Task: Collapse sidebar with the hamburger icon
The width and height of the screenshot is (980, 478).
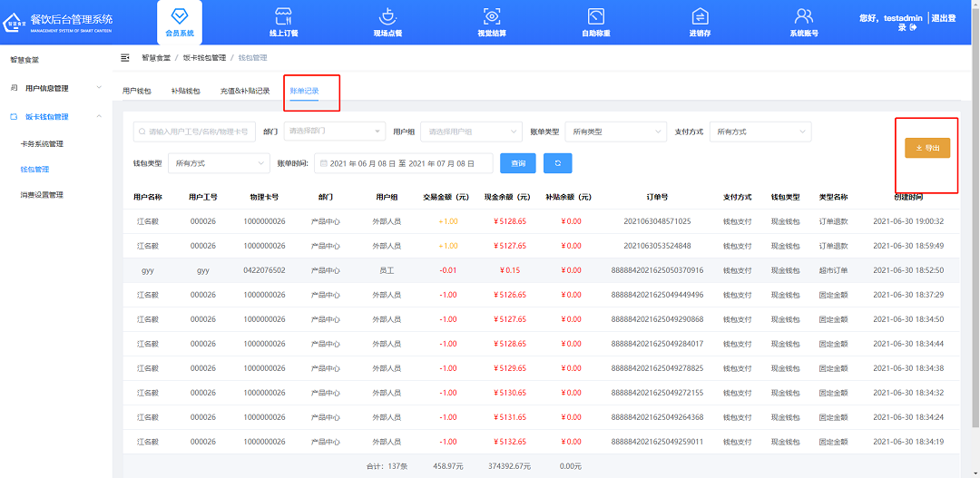Action: coord(125,57)
